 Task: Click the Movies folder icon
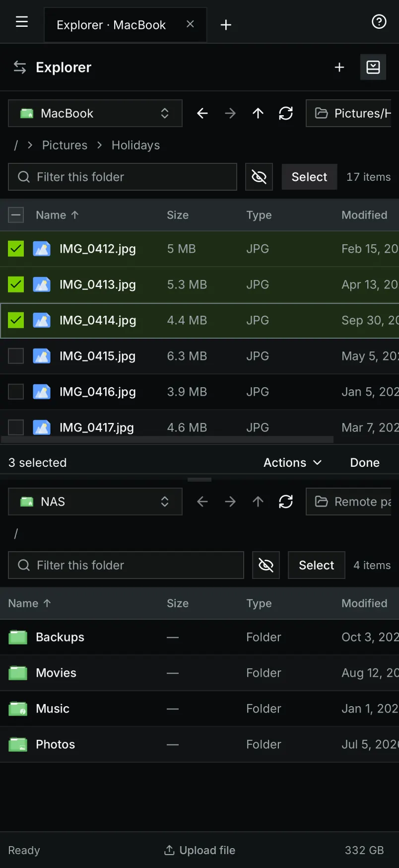[18, 673]
